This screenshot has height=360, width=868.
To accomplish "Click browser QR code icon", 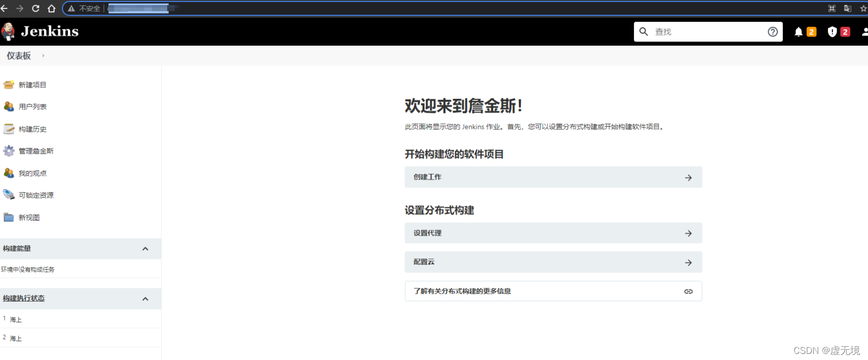I will [832, 8].
